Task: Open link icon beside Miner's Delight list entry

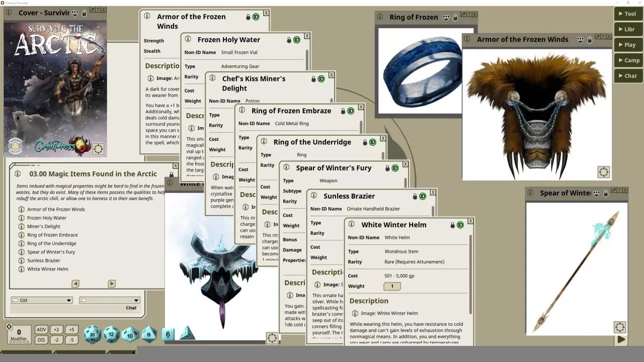Action: click(21, 226)
